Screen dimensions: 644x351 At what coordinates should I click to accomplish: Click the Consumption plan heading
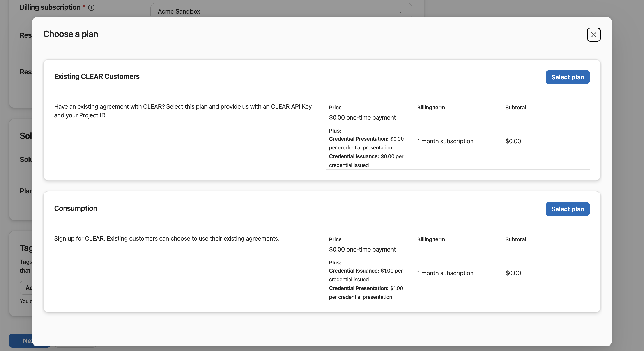coord(76,209)
